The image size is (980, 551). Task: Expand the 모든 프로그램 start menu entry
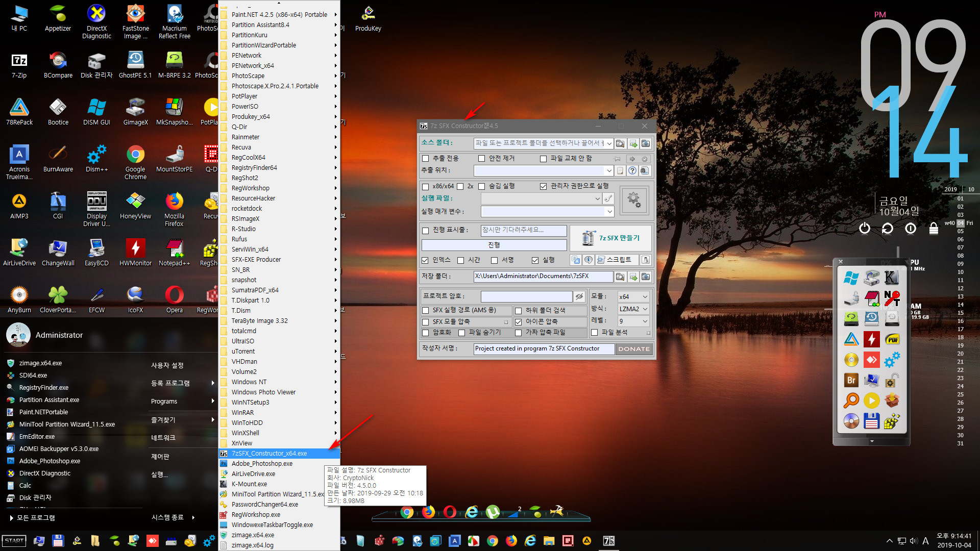pos(33,518)
